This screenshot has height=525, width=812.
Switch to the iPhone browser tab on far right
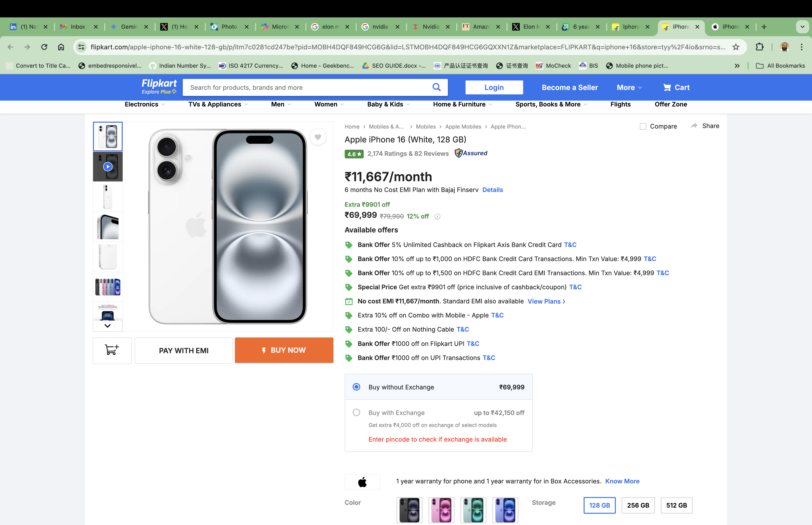coord(730,27)
